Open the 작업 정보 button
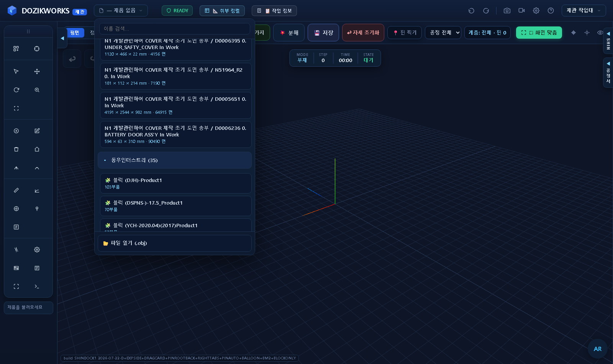The image size is (613, 364). point(274,11)
